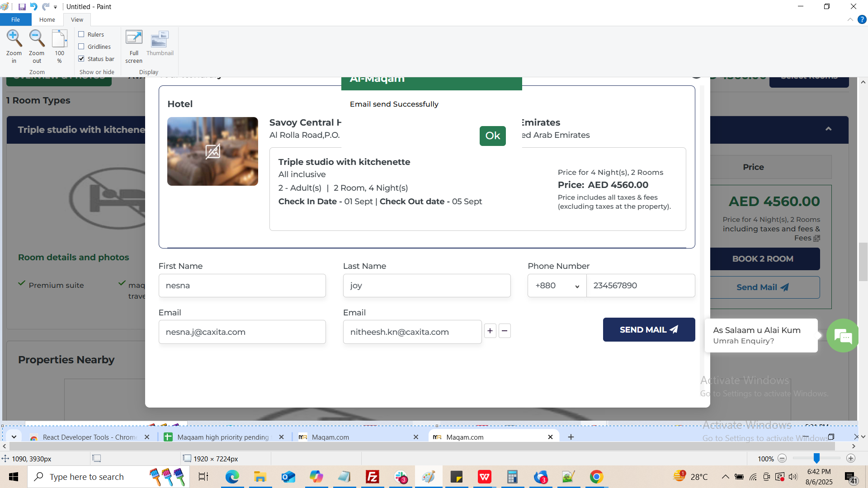Click the Zoom out magnifier icon
This screenshot has height=488, width=868.
coord(37,39)
